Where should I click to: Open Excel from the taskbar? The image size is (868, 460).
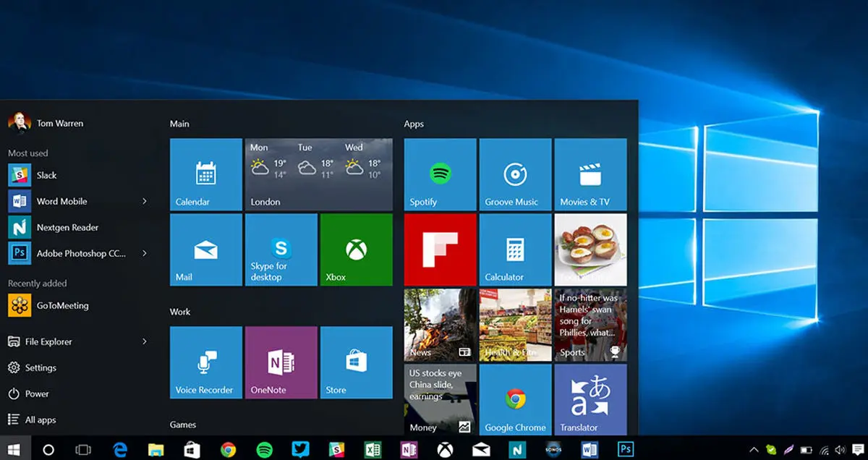coord(373,450)
